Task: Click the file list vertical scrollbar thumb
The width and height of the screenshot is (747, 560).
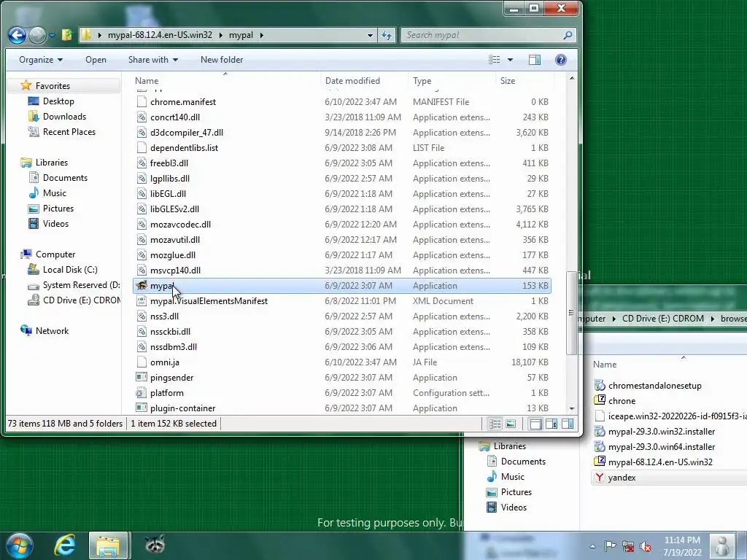Action: coord(572,313)
